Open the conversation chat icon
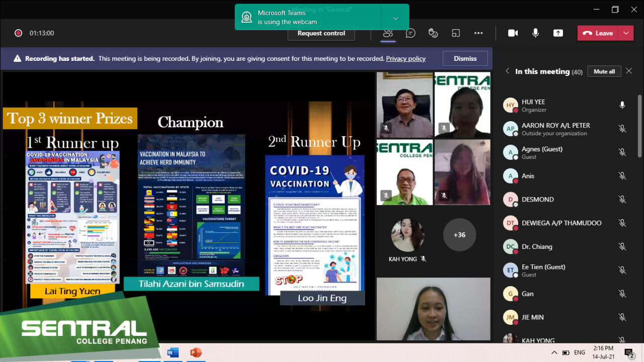The width and height of the screenshot is (644, 362). click(411, 33)
